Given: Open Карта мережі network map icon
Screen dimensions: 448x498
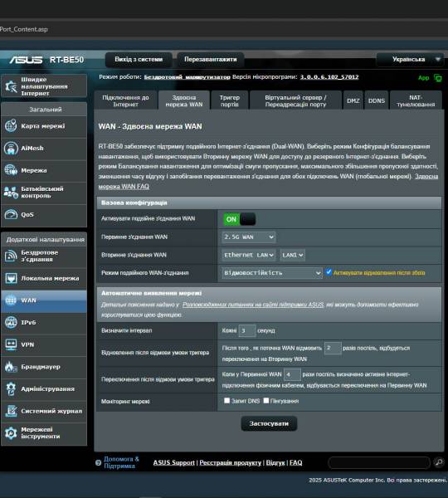Looking at the screenshot, I should pos(11,126).
